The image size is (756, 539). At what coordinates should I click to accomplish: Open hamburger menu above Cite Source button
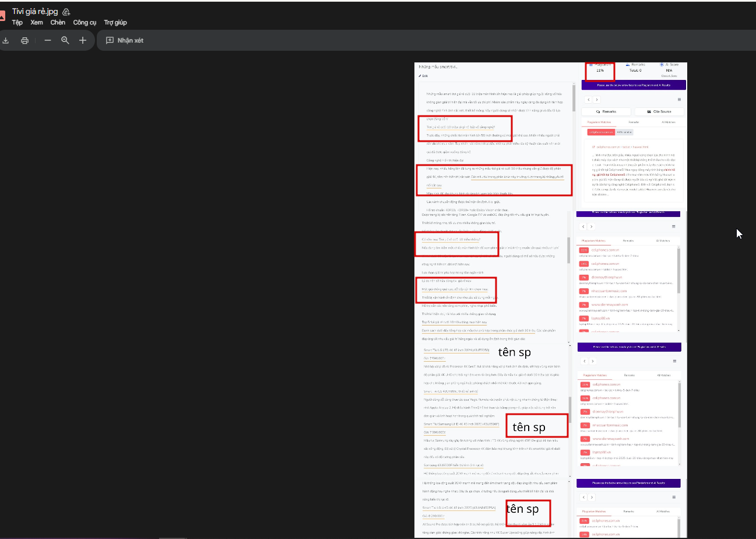(679, 100)
